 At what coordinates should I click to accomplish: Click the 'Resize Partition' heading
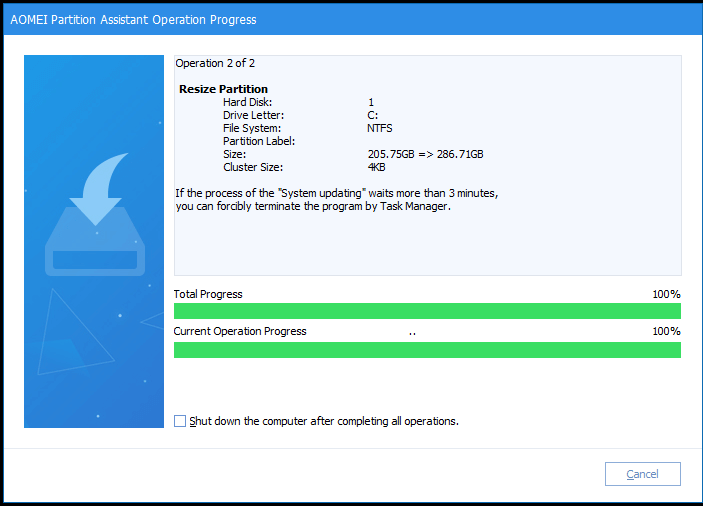(x=223, y=89)
